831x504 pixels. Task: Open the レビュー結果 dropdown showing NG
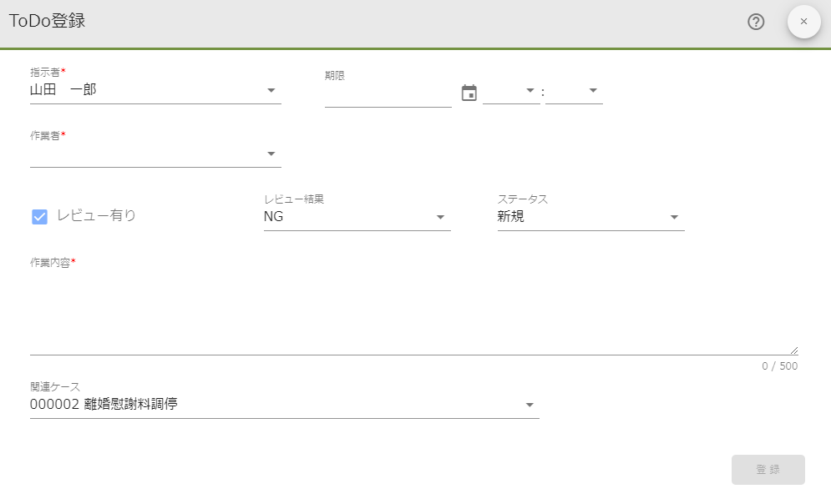point(440,217)
